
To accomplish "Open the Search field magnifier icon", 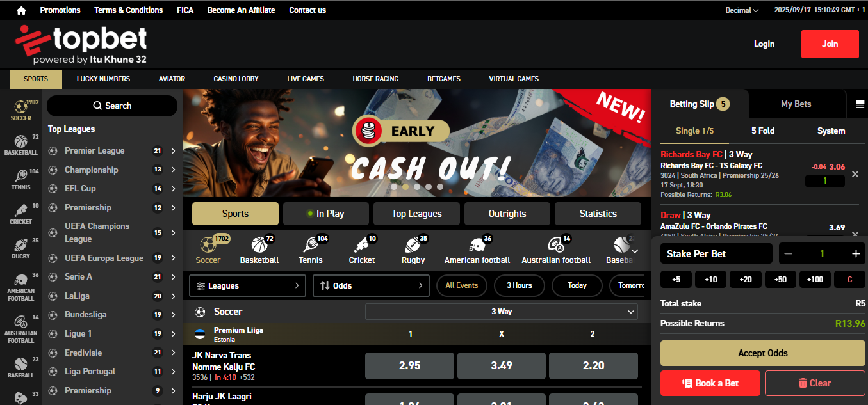I will 97,106.
